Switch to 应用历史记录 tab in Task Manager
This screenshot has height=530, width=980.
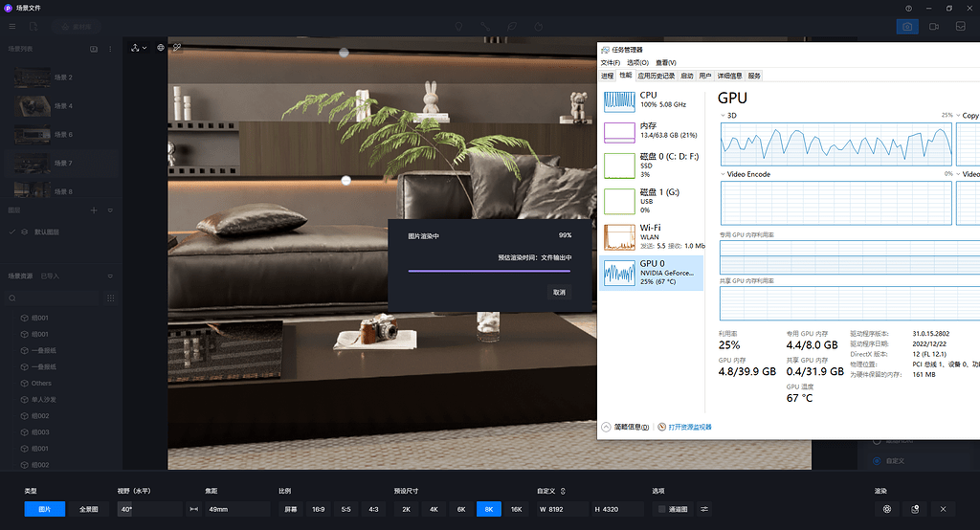pos(656,76)
